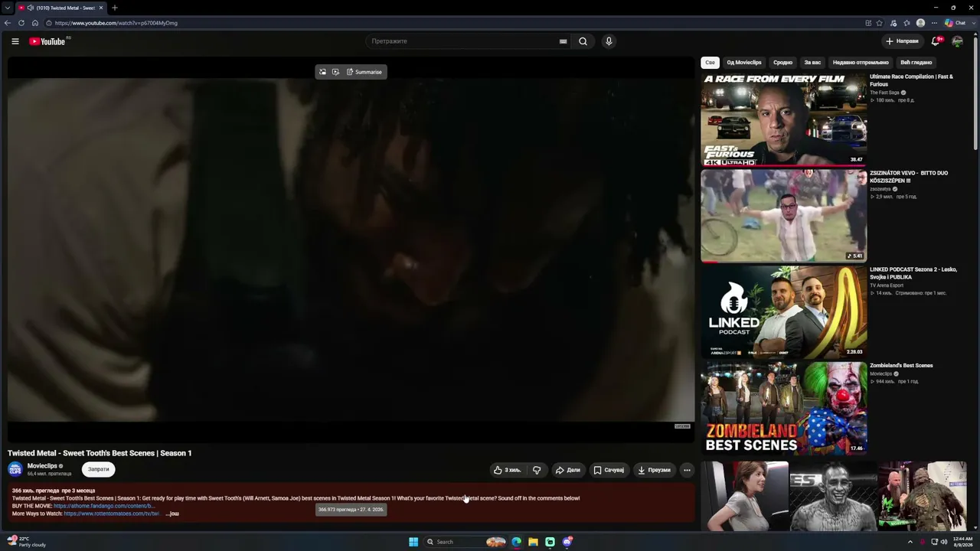This screenshot has width=980, height=551.
Task: Open the tab search dropdown in title bar
Action: point(8,8)
